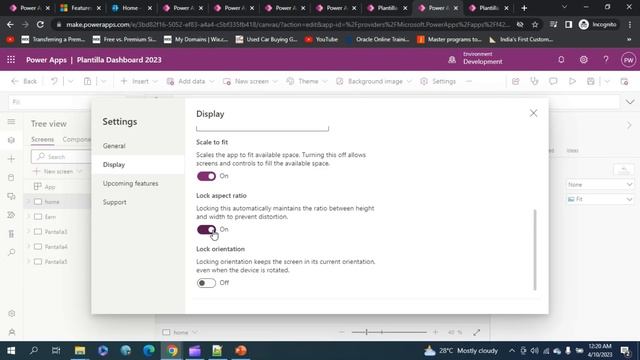Turn off the Scale to fit toggle

coord(206,176)
